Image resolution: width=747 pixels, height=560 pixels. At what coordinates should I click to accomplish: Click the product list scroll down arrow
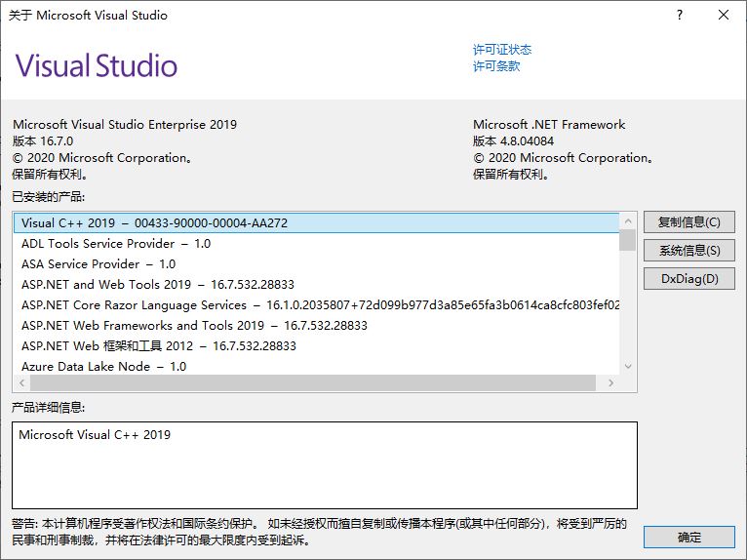[628, 366]
